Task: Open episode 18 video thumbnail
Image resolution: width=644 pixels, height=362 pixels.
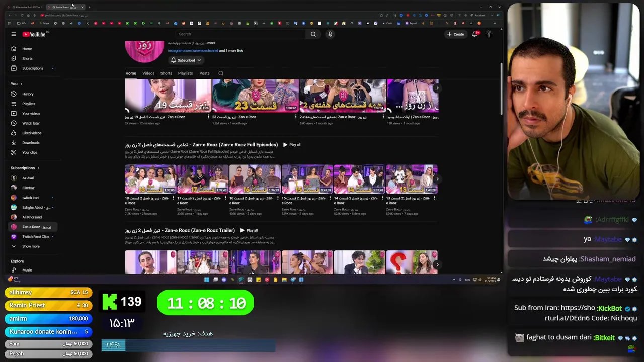Action: click(150, 179)
